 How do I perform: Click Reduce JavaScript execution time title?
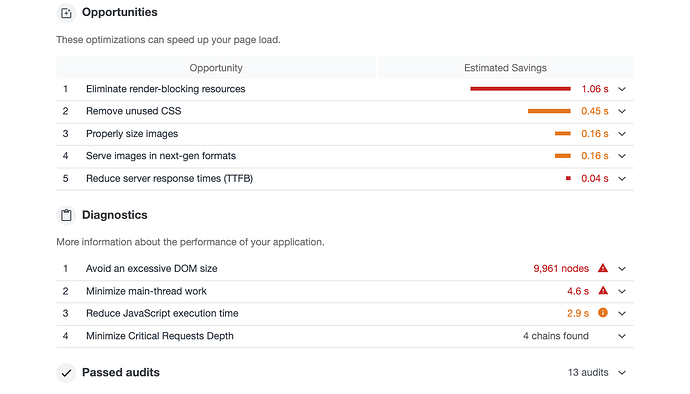click(162, 313)
